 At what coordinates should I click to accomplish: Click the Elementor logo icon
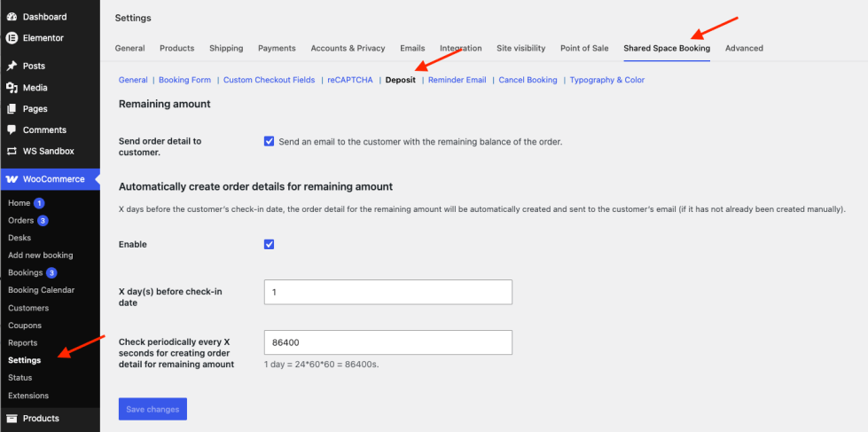(12, 37)
